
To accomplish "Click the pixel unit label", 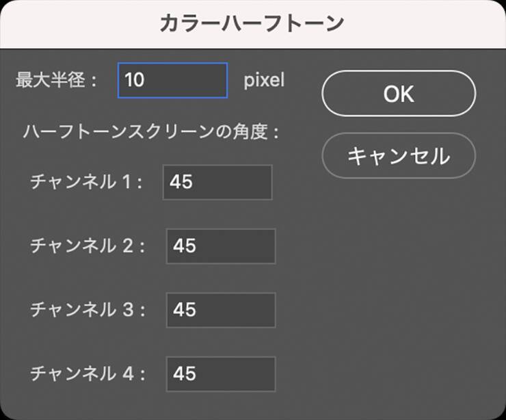I will click(x=264, y=80).
